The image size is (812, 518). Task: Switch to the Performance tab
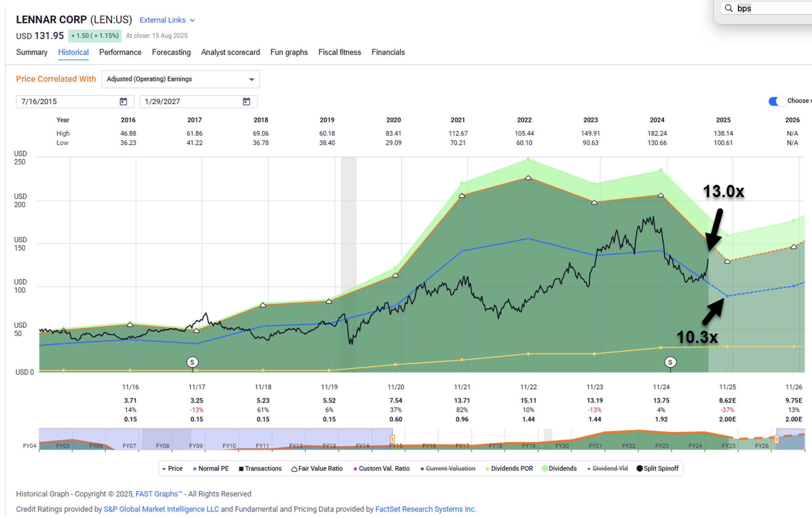point(120,52)
